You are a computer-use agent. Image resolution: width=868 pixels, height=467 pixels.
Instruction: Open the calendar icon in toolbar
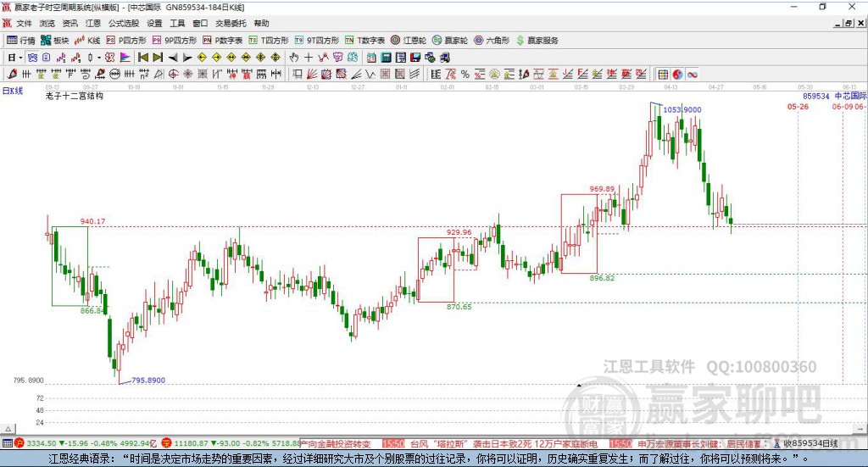click(x=371, y=58)
